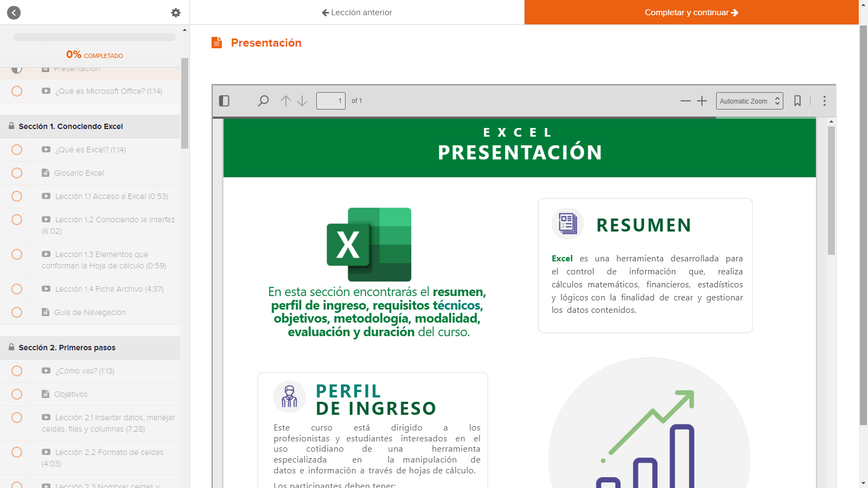Image resolution: width=868 pixels, height=488 pixels.
Task: Mark Lección 1.4 Ficha Archivo circle
Action: [17, 289]
